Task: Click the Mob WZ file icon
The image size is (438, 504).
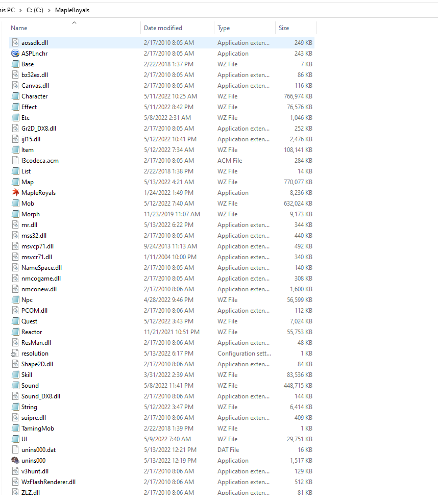Action: coord(15,203)
